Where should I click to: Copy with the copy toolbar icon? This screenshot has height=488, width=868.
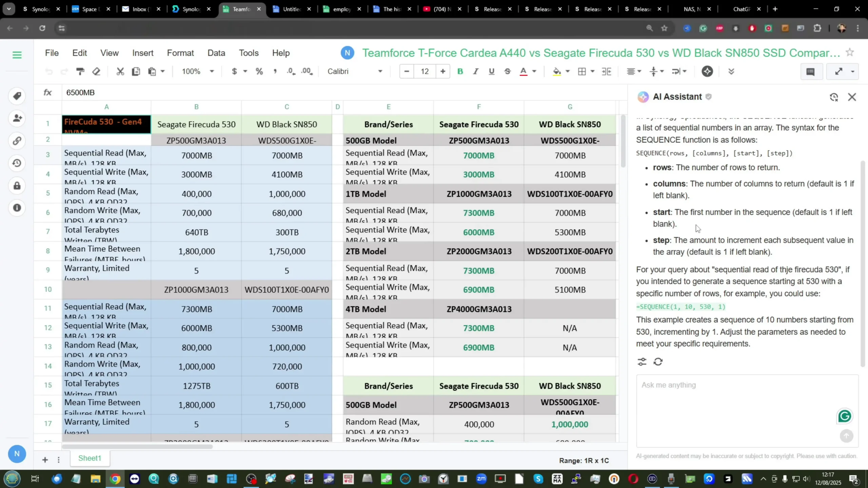[x=136, y=72]
